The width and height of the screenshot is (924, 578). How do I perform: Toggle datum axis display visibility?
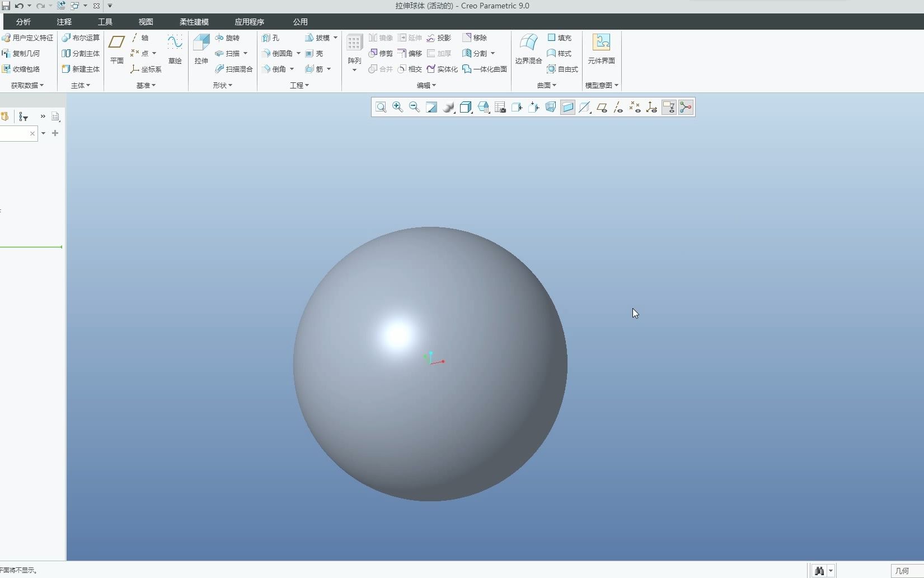coord(618,107)
